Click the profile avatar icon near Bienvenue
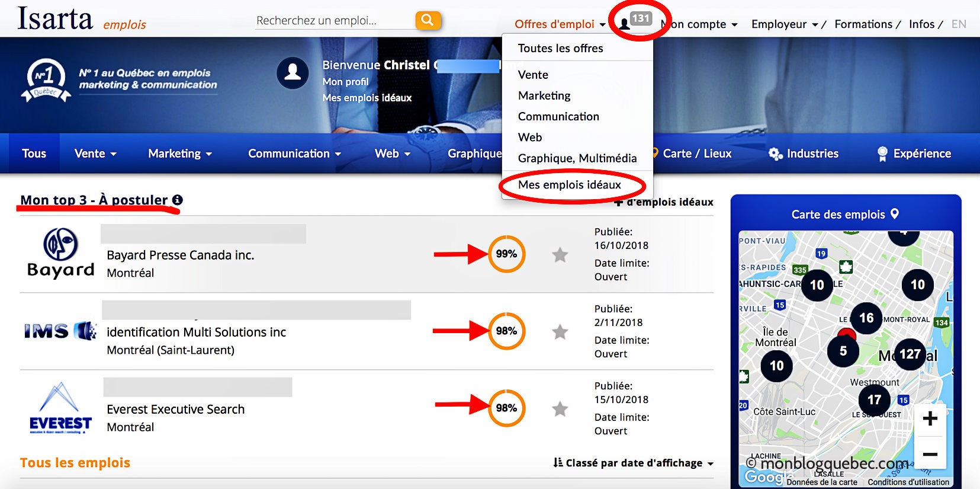 [293, 73]
